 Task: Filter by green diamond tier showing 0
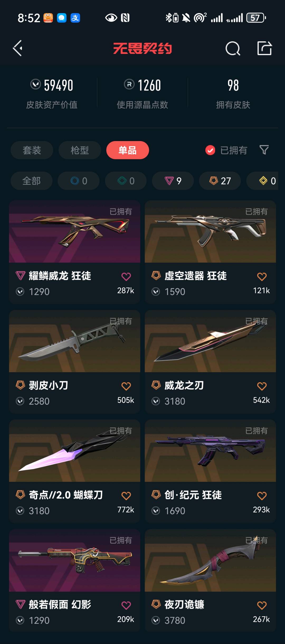point(126,181)
